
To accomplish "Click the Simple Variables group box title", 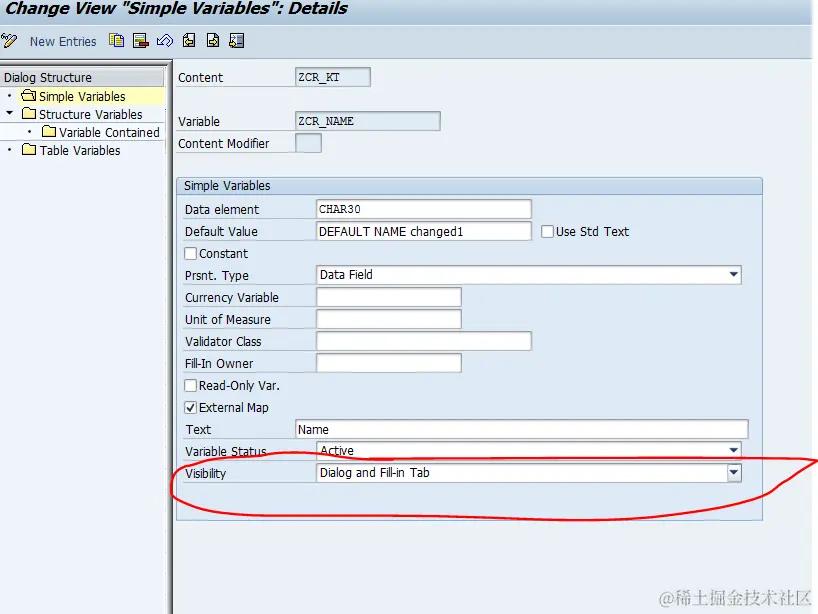I will (x=227, y=186).
